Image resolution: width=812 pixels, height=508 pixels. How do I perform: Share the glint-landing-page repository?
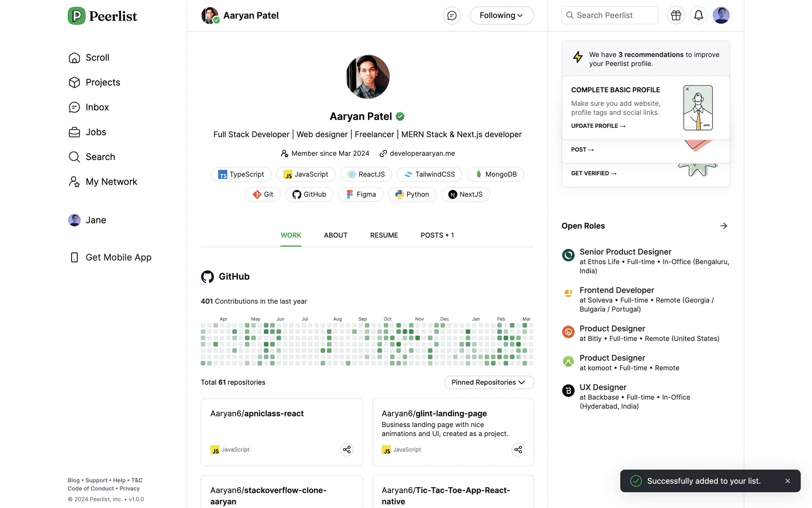518,450
